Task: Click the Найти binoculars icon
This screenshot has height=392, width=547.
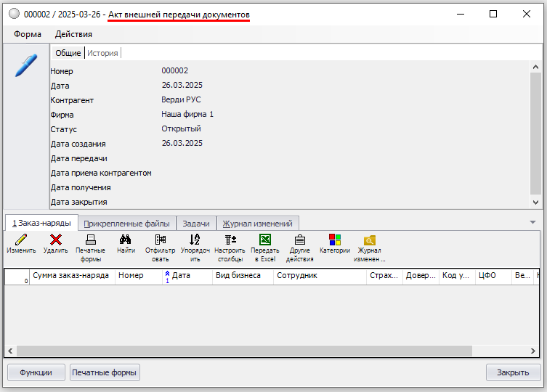Action: pos(126,240)
